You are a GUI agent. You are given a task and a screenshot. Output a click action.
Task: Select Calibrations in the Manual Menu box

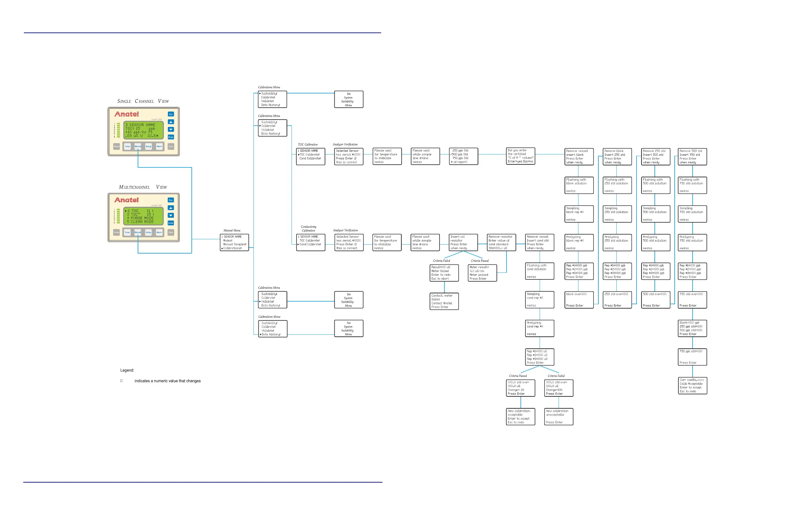232,248
